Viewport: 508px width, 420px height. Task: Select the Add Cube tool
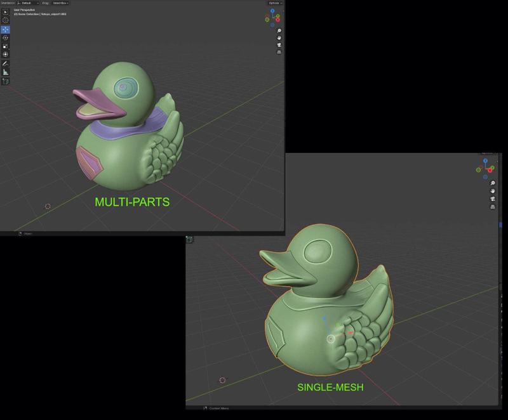[x=6, y=81]
